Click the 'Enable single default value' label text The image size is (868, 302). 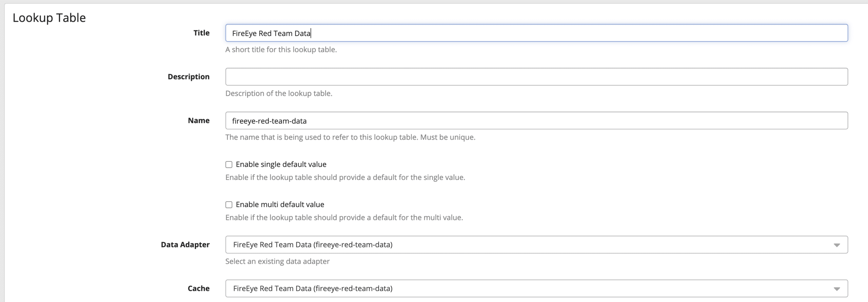click(281, 164)
